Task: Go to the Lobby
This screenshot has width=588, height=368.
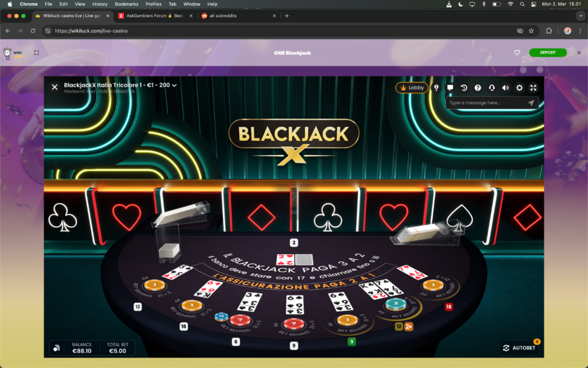Action: (x=412, y=88)
